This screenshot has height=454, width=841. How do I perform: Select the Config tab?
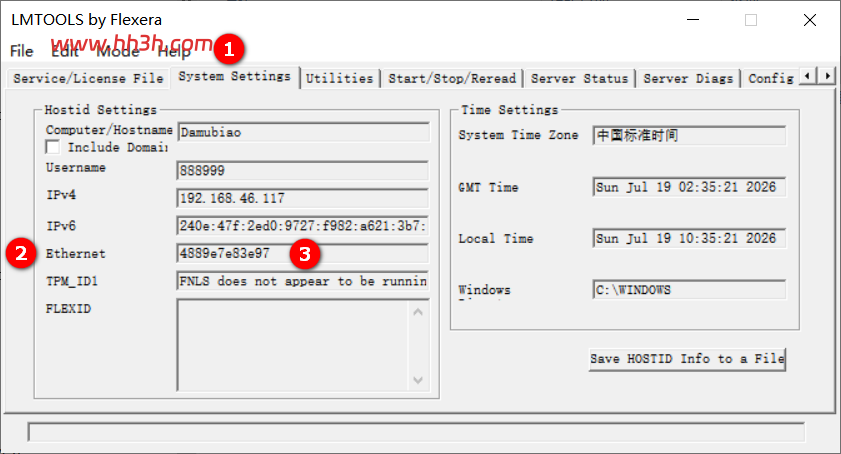click(771, 78)
